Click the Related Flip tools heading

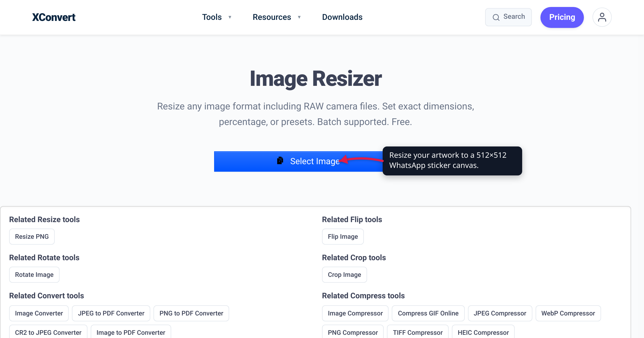[x=352, y=219]
